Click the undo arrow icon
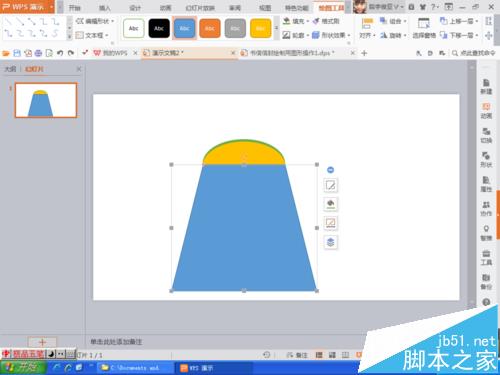 click(x=60, y=53)
